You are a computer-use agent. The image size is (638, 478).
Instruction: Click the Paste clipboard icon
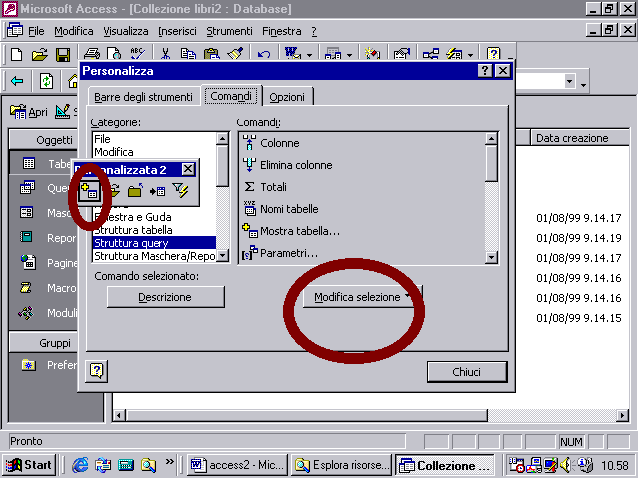(211, 53)
